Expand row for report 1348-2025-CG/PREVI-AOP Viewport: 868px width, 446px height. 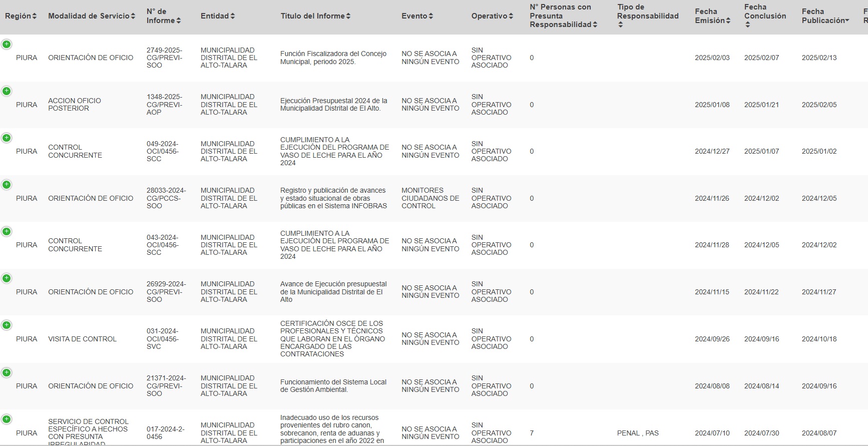click(x=7, y=91)
